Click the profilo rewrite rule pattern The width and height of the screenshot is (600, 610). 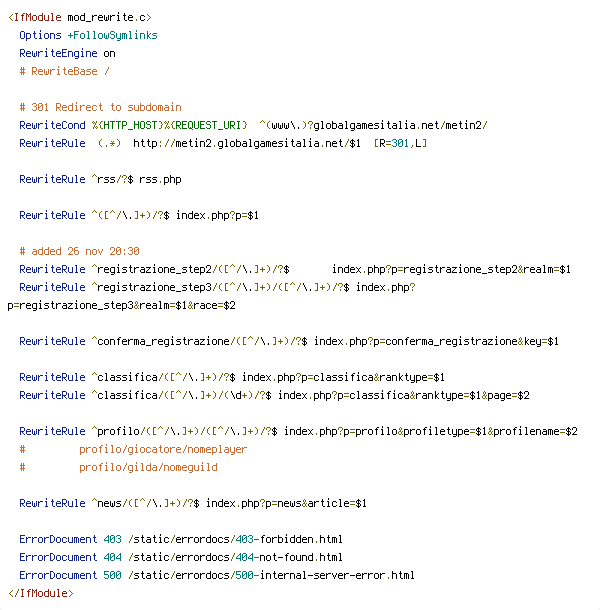[184, 431]
